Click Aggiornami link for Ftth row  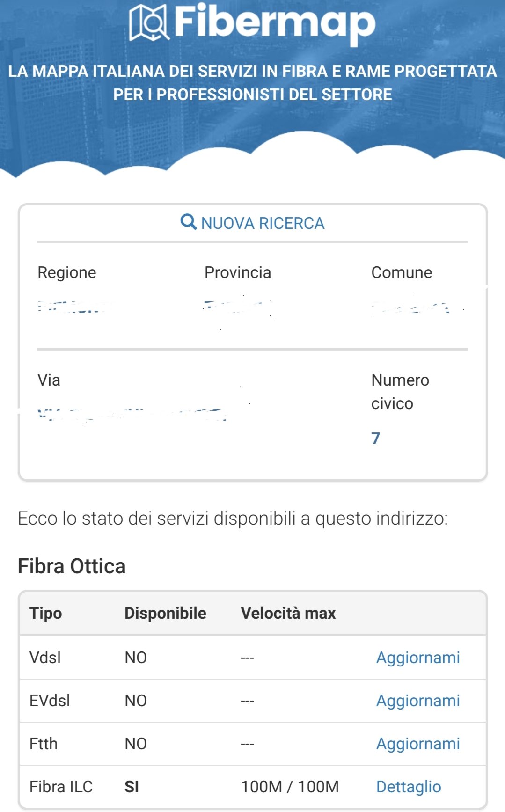[x=418, y=744]
